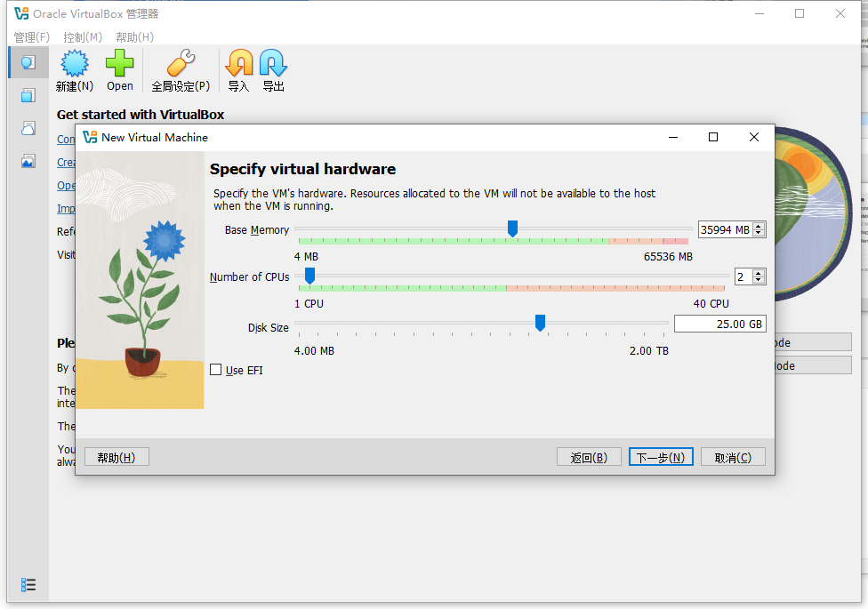The image size is (868, 609).
Task: Click the list-view icon at sidebar bottom
Action: [28, 584]
